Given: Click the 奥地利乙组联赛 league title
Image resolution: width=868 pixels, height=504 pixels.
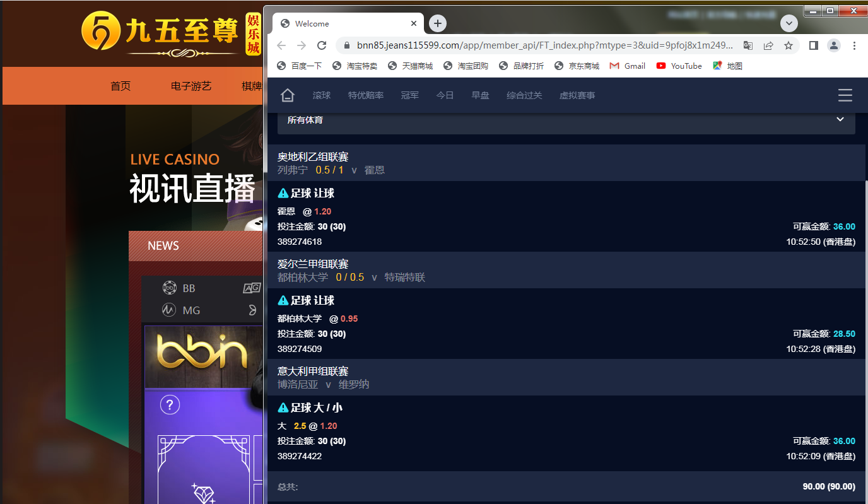Looking at the screenshot, I should 313,156.
